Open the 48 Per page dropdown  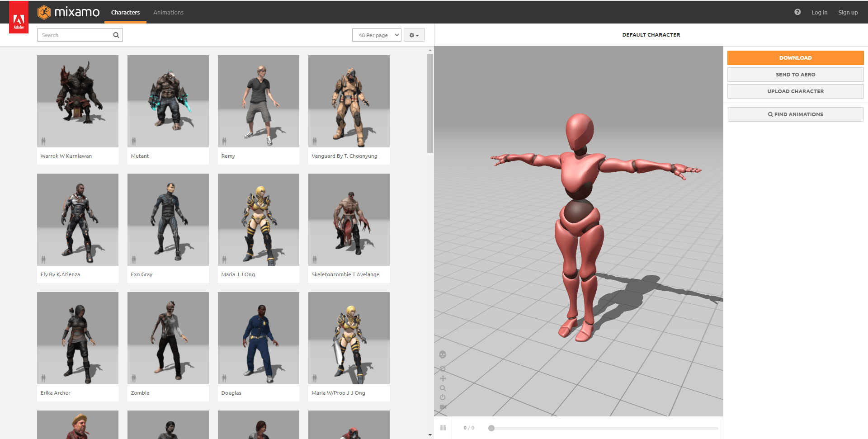click(x=377, y=35)
